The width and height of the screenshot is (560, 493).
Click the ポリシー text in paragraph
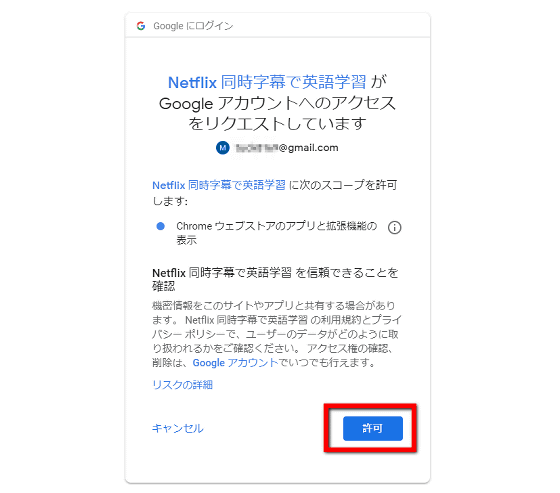coord(205,334)
